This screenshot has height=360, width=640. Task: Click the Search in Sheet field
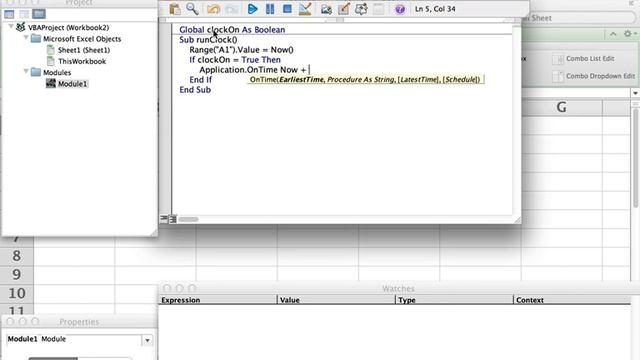(x=579, y=18)
